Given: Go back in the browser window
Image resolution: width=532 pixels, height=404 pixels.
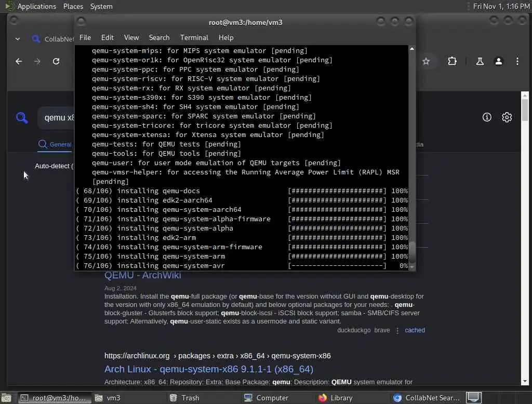Looking at the screenshot, I should click(19, 61).
